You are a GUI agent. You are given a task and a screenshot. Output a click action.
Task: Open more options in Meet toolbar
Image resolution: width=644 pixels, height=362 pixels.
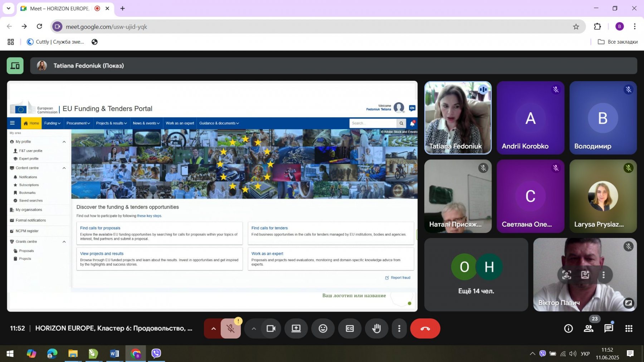[399, 328]
